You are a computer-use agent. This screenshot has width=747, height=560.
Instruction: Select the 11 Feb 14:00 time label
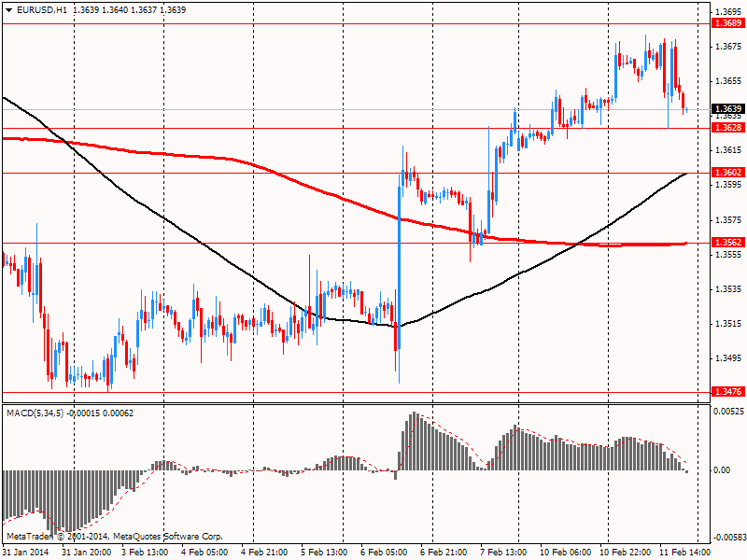(684, 552)
